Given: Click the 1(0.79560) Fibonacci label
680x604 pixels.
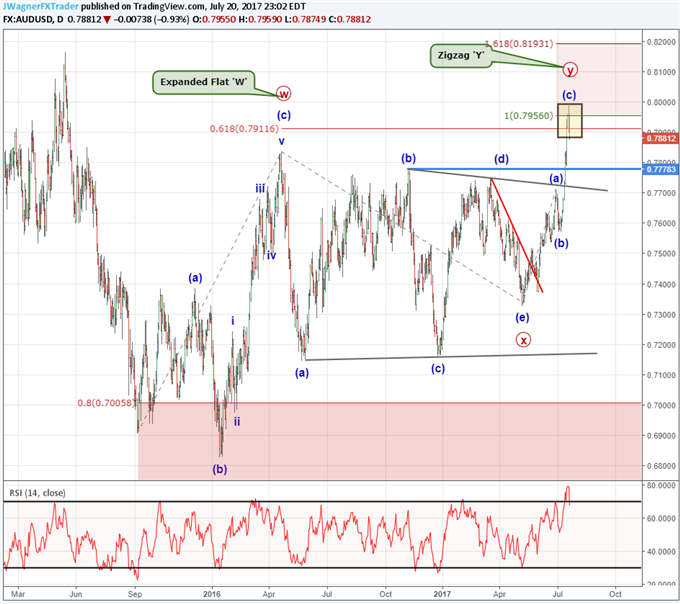Looking at the screenshot, I should [529, 115].
